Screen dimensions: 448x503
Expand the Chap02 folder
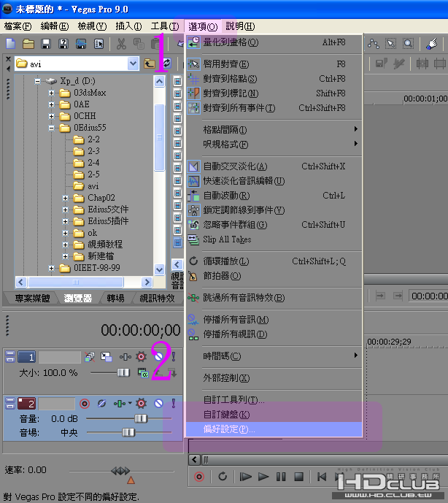[65, 198]
